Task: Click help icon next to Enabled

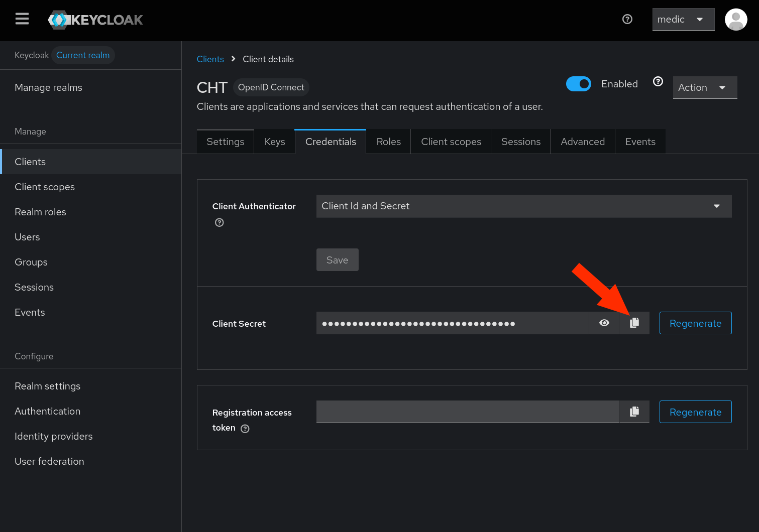Action: [x=658, y=81]
